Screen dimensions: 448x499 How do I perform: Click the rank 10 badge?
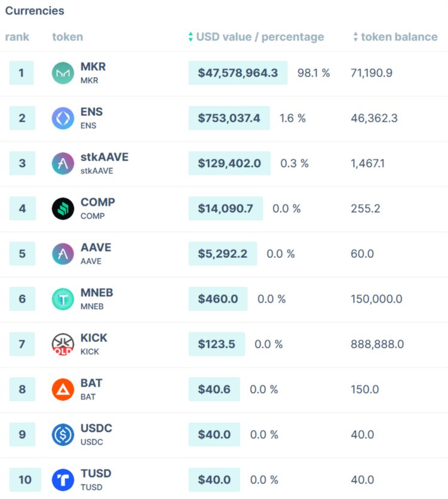coord(25,480)
